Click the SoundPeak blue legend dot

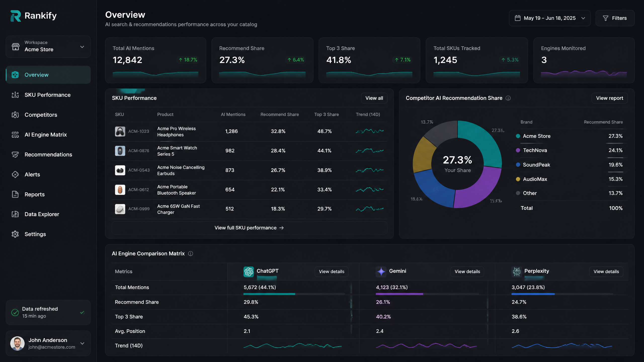[518, 165]
